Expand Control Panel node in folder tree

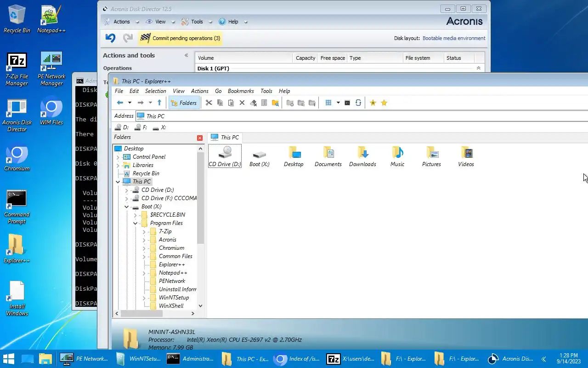118,157
